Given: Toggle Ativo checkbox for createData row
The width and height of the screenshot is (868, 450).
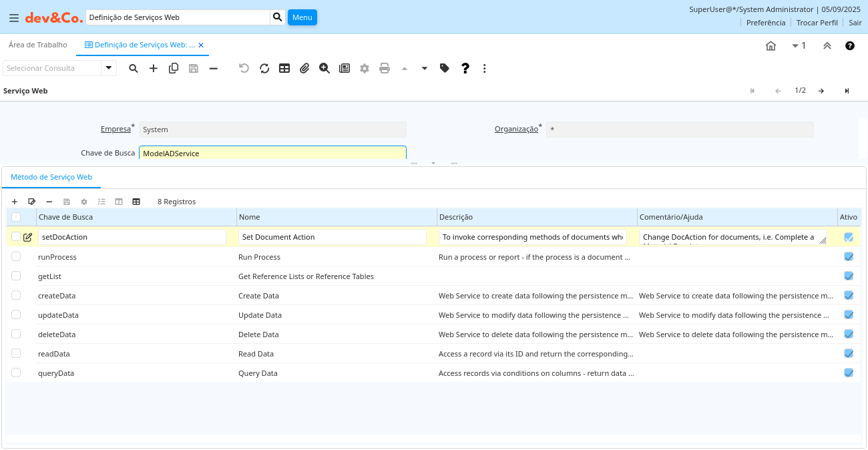Looking at the screenshot, I should pyautogui.click(x=849, y=295).
